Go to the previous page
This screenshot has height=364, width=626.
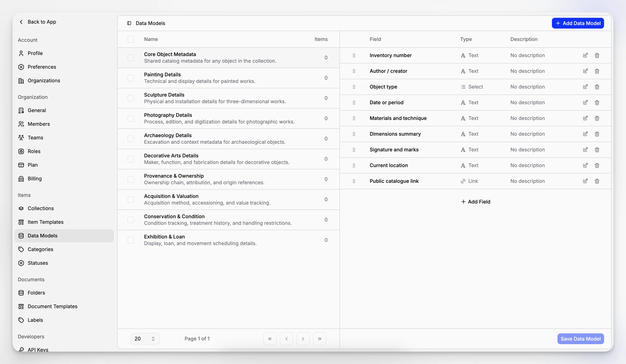287,339
